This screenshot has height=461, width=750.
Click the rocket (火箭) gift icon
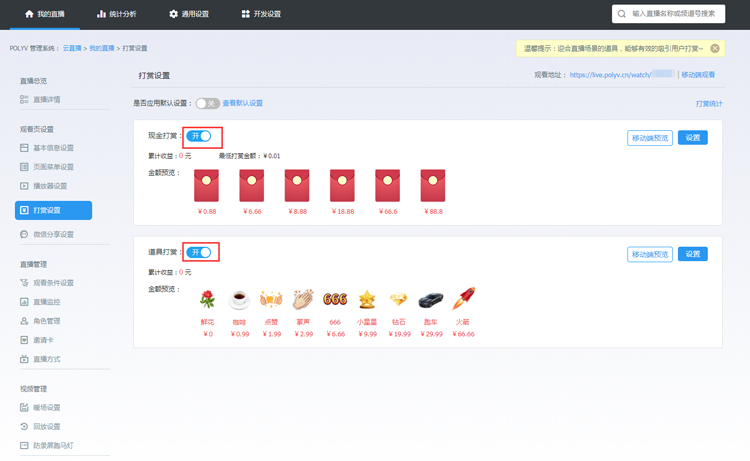[x=463, y=299]
